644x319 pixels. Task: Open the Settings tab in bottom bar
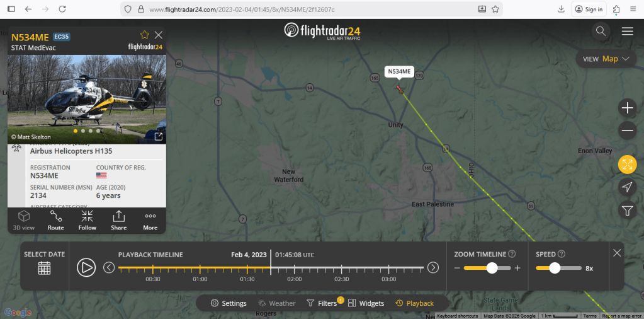pos(229,303)
